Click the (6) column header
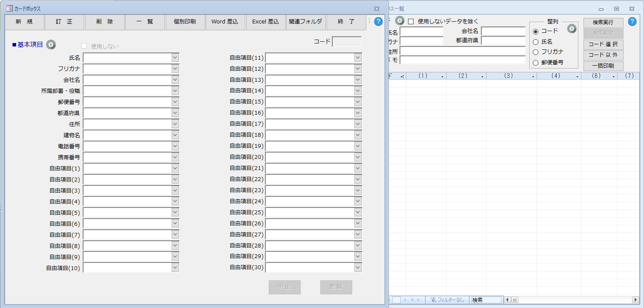 coord(599,76)
